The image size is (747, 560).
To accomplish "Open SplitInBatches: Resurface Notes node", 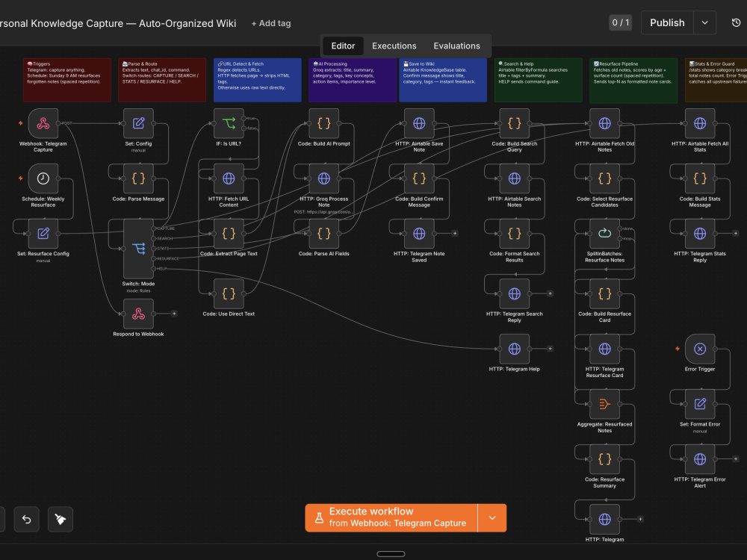I will (604, 233).
